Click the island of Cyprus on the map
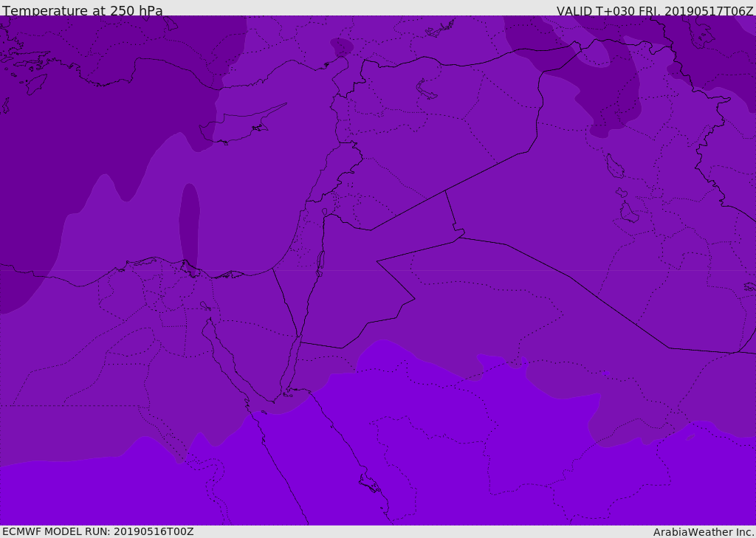The image size is (756, 538). click(241, 125)
